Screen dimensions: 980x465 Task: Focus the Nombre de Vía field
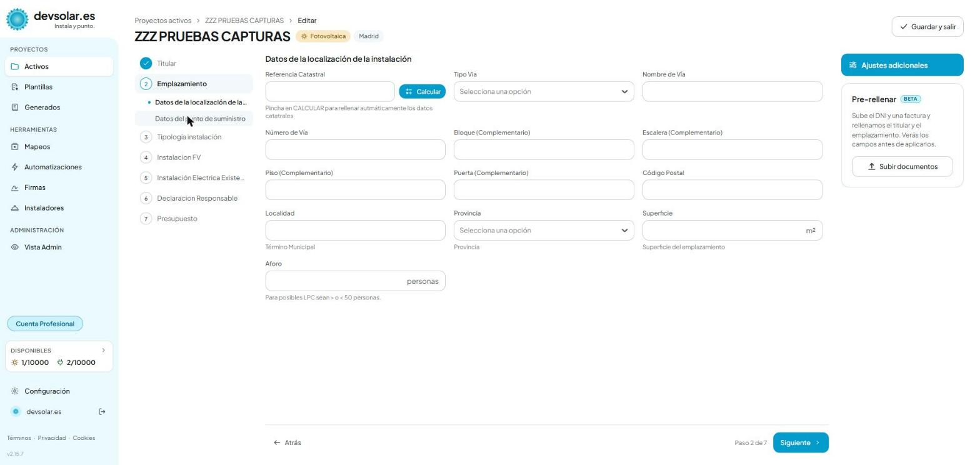pyautogui.click(x=732, y=91)
